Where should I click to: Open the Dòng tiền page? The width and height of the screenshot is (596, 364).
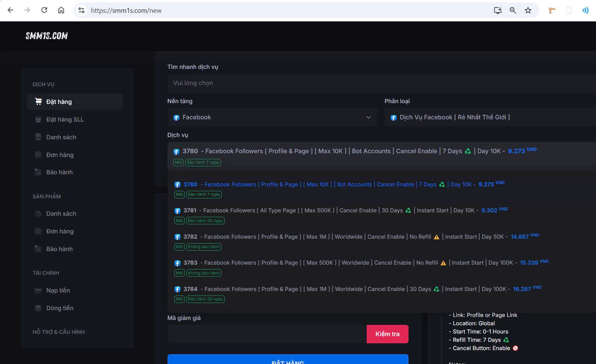tap(75, 308)
